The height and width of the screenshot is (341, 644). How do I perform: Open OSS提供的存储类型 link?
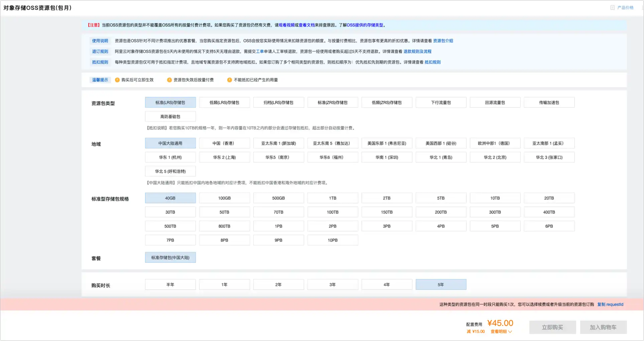[365, 25]
